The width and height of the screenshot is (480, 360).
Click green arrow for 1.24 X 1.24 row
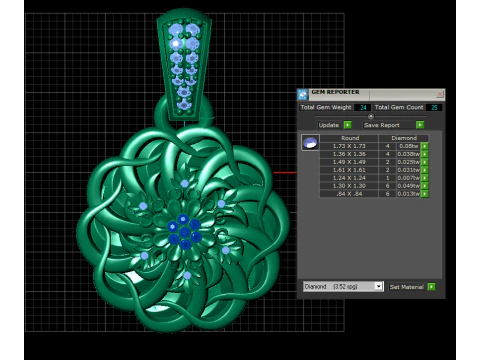425,178
